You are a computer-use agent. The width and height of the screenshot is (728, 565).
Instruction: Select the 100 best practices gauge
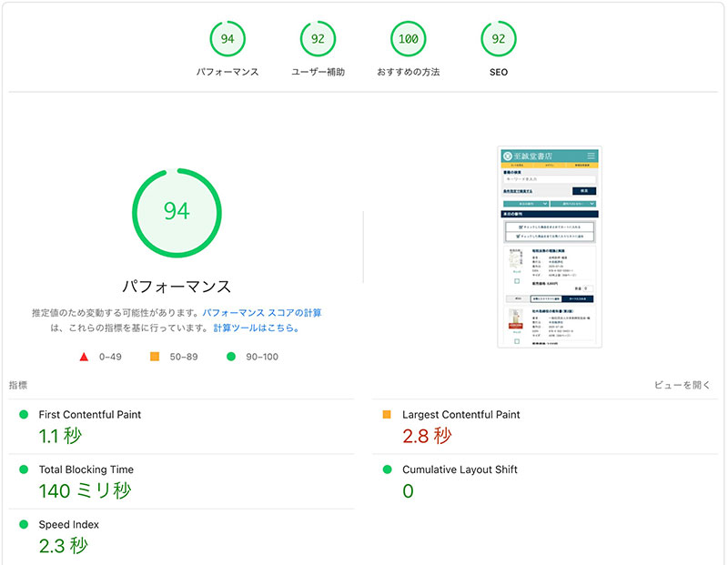[x=408, y=39]
